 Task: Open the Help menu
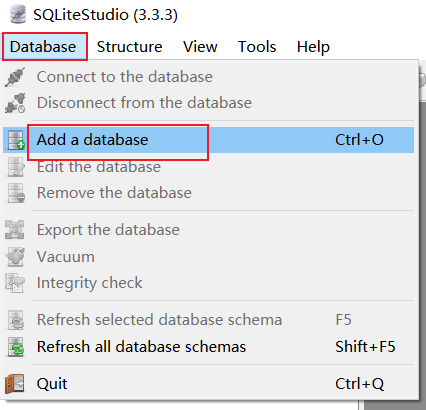click(x=313, y=47)
